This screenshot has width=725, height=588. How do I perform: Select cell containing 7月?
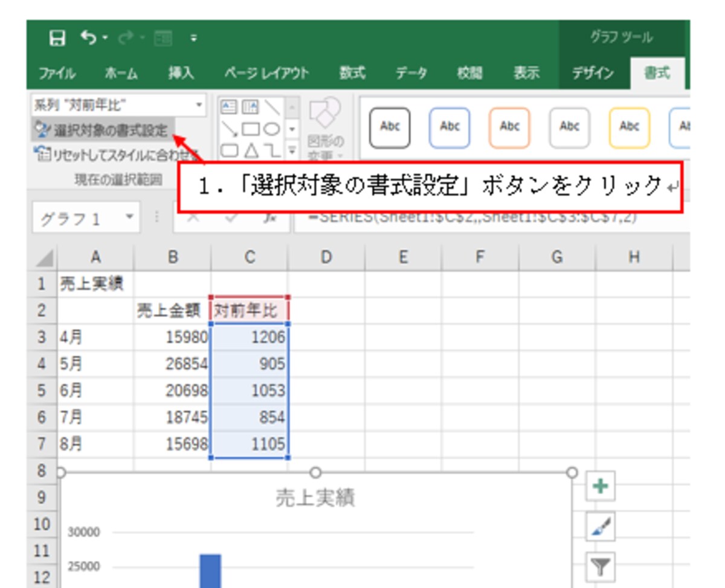95,417
